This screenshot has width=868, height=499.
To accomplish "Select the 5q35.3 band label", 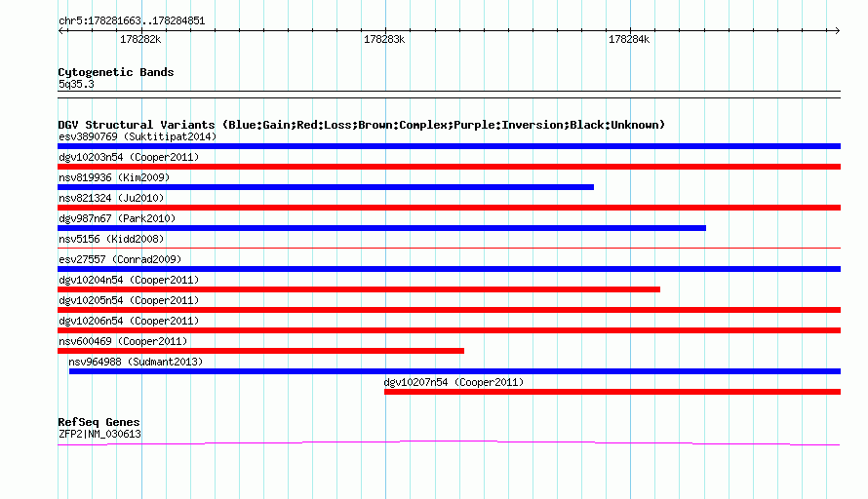I will (x=76, y=84).
